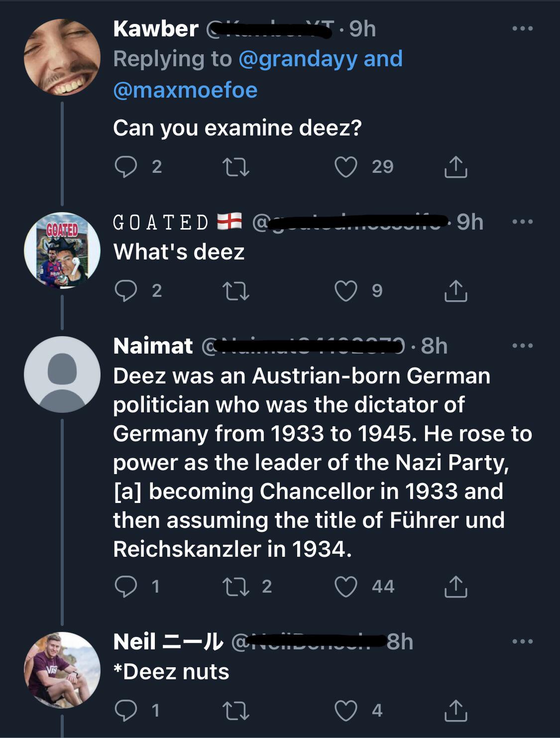Share Kawber's tweet
This screenshot has width=560, height=738.
click(455, 167)
